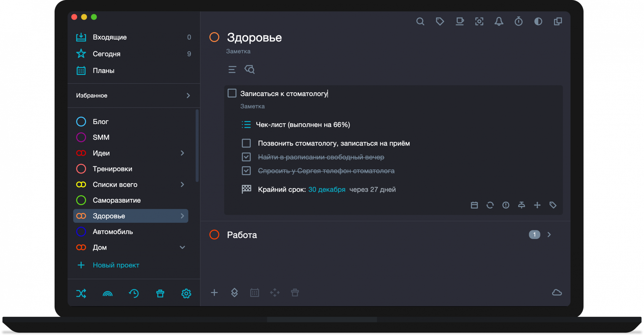
Task: Click the coffee cup icon in top toolbar
Action: (x=459, y=21)
